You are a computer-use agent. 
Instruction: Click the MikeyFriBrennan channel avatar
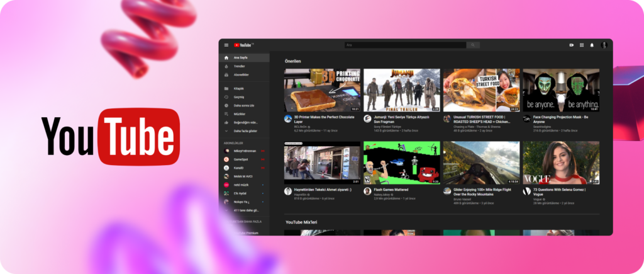click(x=226, y=151)
